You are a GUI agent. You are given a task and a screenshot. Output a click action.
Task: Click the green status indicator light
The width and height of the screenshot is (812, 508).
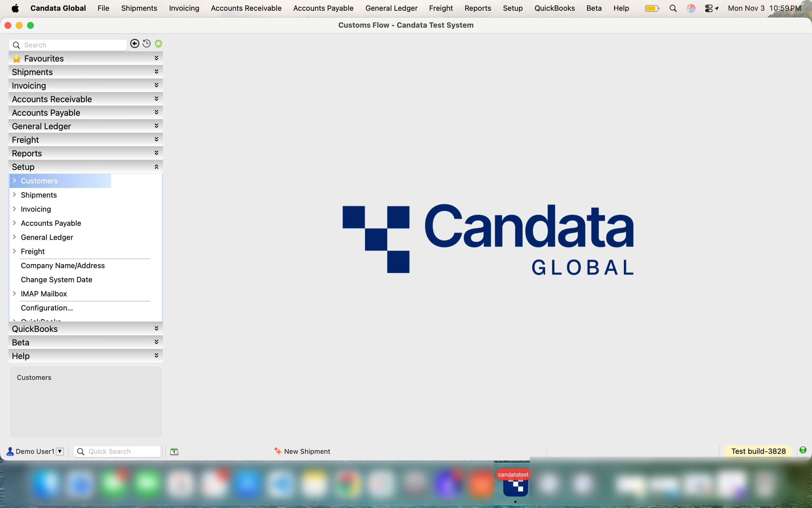803,450
